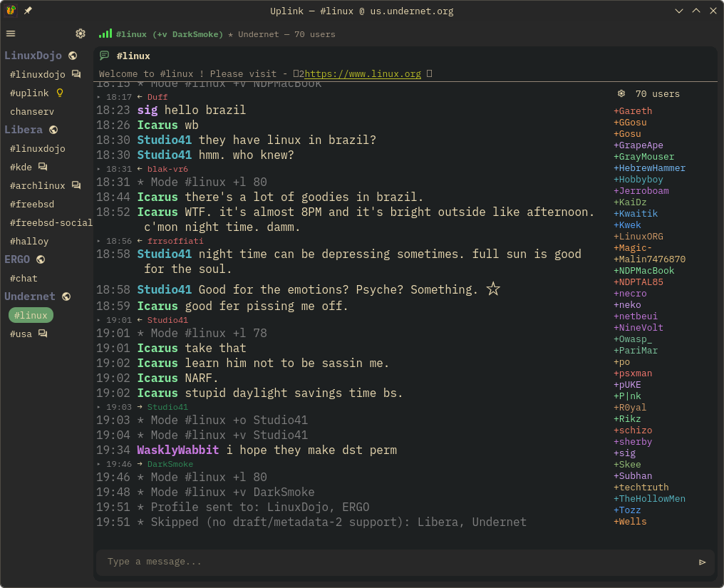Click user +HebrewHammer in user list
Screen dimensions: 724x588
[x=650, y=168]
